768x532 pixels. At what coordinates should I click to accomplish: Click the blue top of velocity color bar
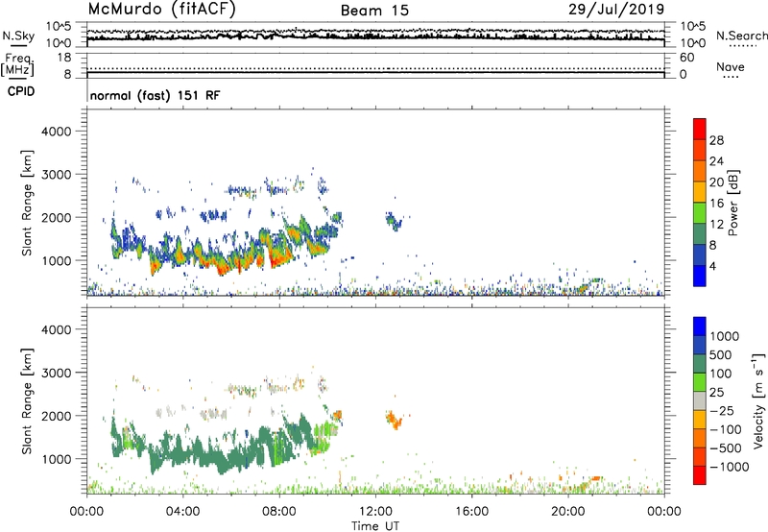point(700,326)
